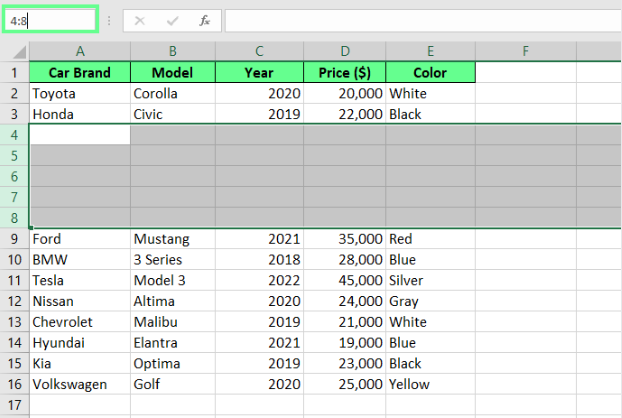This screenshot has width=622, height=418.
Task: Click the green Car Brand header cell
Action: click(79, 73)
